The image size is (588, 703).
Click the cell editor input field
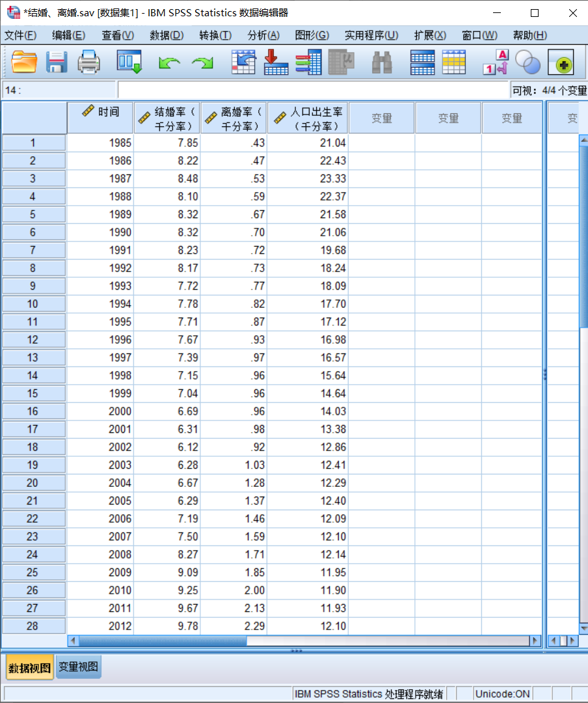tap(312, 90)
